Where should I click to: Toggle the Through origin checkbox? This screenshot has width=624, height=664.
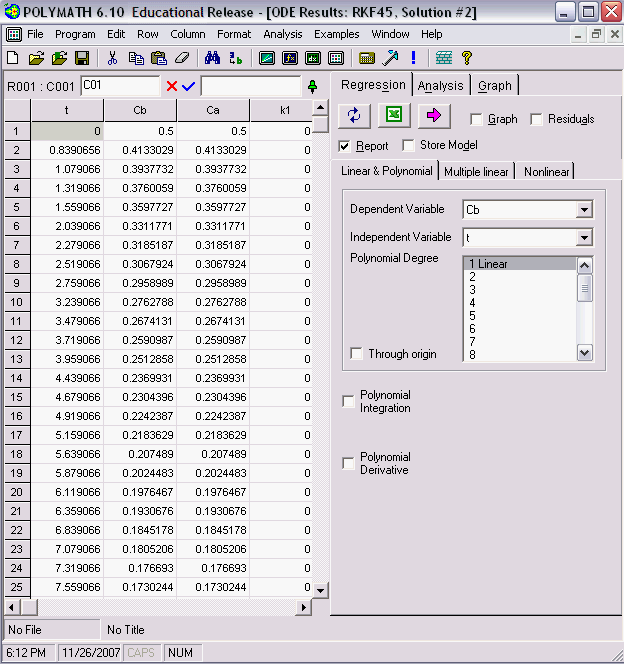[x=357, y=354]
